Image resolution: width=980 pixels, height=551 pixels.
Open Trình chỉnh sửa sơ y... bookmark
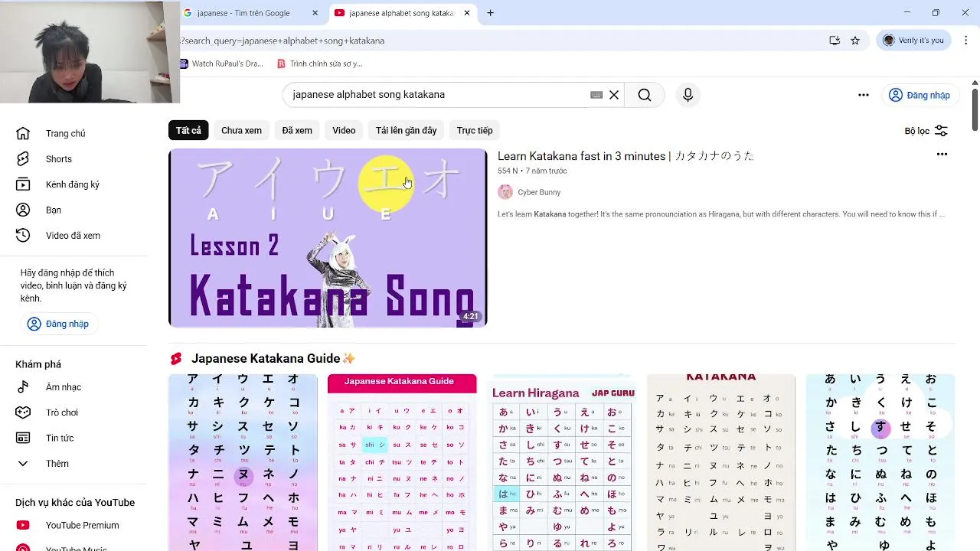point(319,64)
